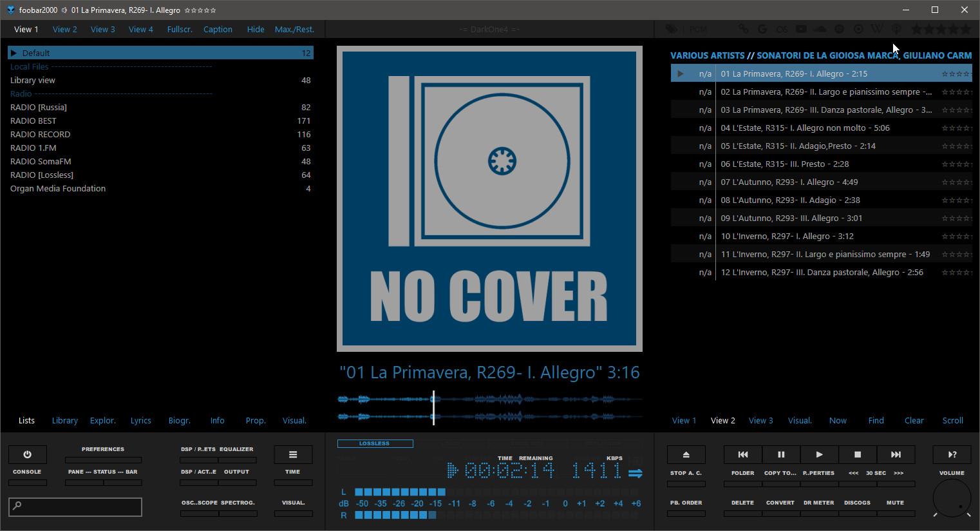
Task: Click the power icon button above Console
Action: 27,454
